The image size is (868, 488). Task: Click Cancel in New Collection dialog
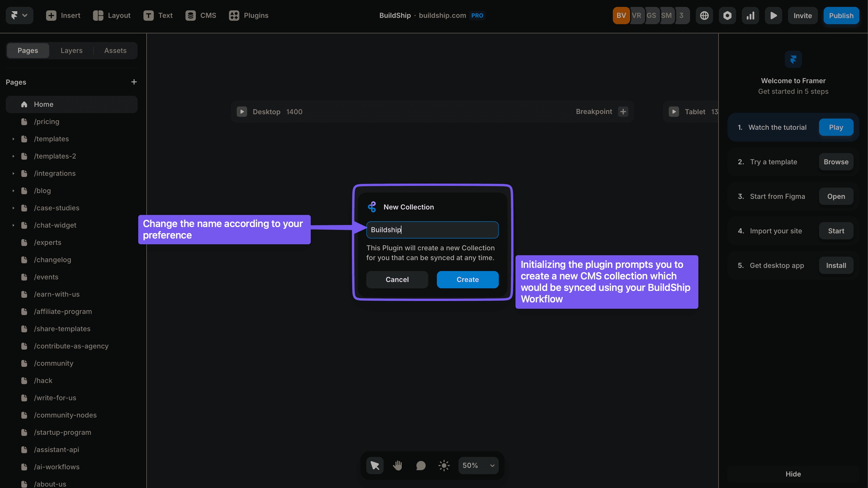click(x=397, y=280)
